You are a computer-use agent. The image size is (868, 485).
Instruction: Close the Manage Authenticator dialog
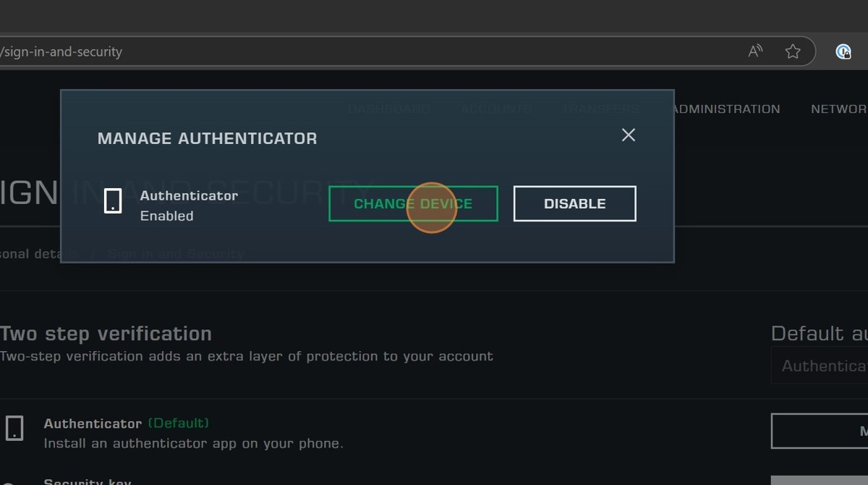628,135
